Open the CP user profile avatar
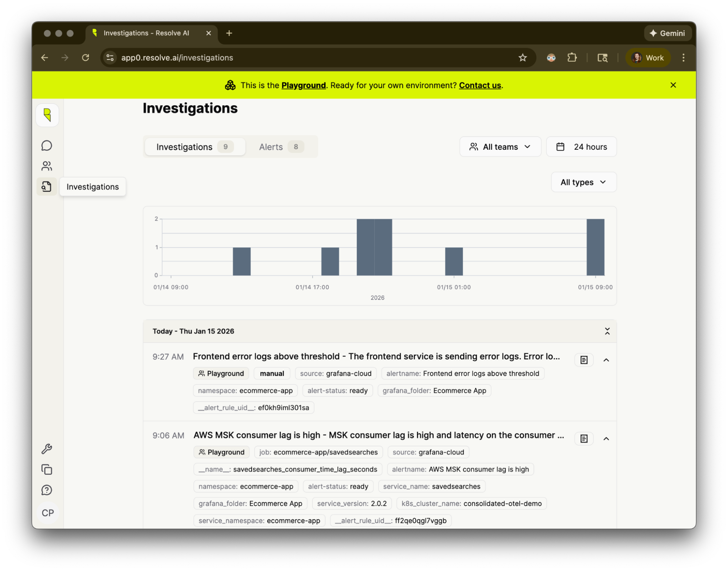Screen dimensions: 728x571 coord(48,513)
